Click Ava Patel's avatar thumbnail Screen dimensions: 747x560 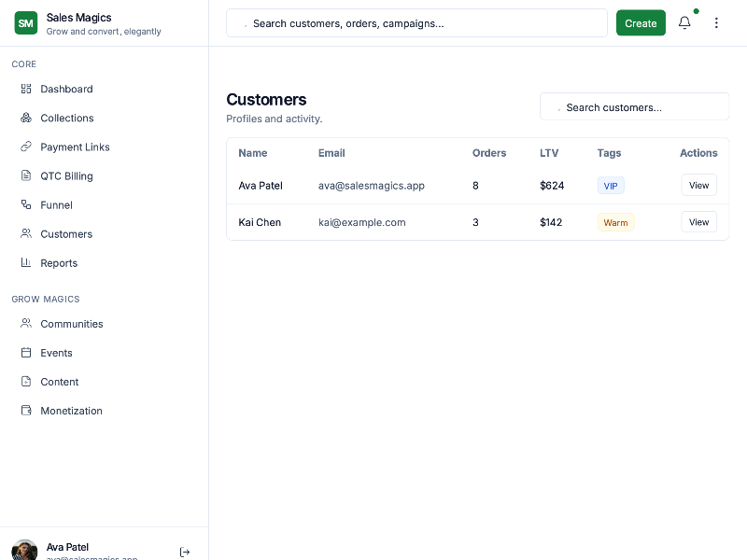[x=24, y=550]
